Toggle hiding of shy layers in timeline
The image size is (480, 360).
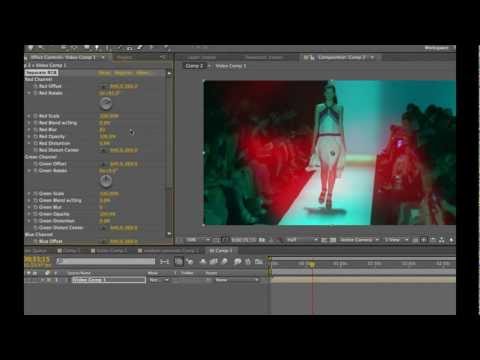point(203,262)
